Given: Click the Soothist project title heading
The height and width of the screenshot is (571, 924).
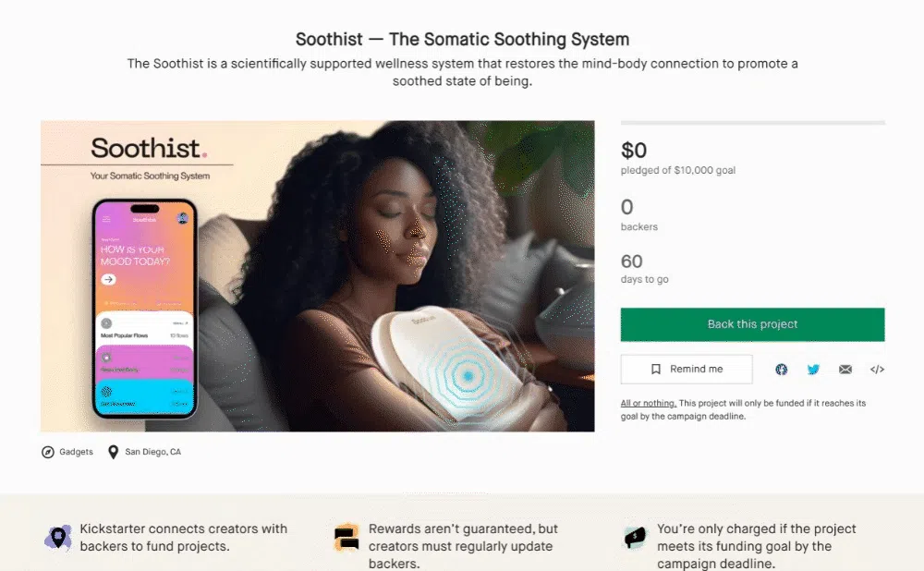Looking at the screenshot, I should [463, 40].
